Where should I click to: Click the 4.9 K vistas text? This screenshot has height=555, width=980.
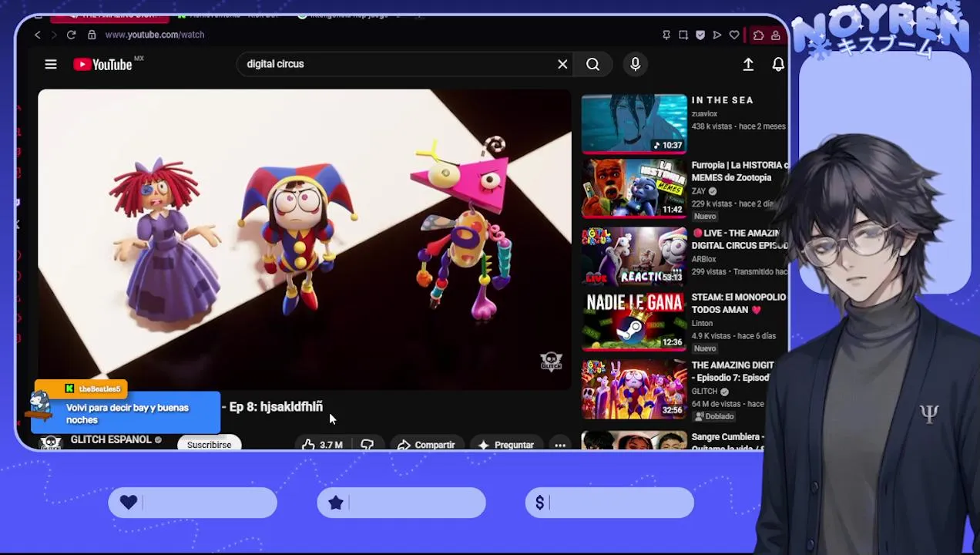(711, 336)
